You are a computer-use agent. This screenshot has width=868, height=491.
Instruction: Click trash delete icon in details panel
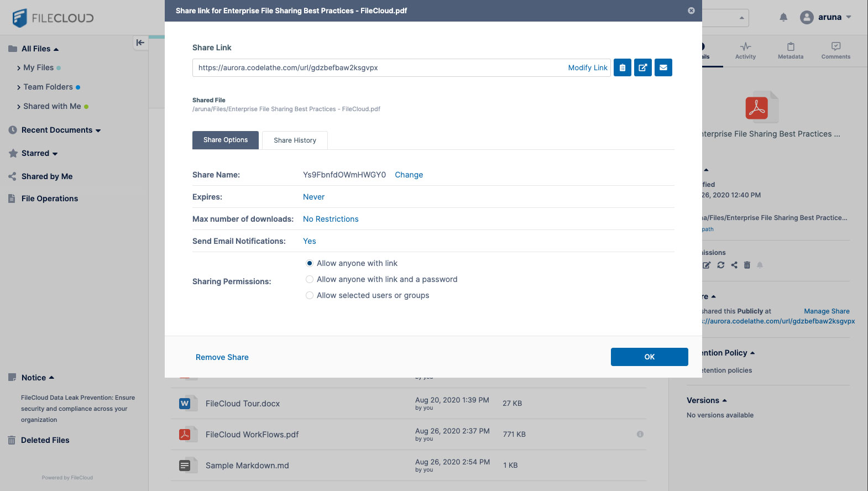pos(747,265)
